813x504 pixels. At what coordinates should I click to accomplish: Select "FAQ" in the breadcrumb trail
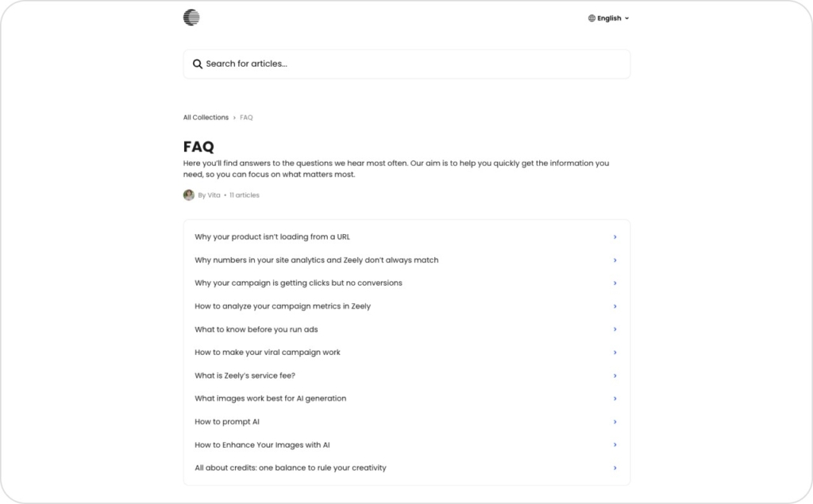click(246, 117)
